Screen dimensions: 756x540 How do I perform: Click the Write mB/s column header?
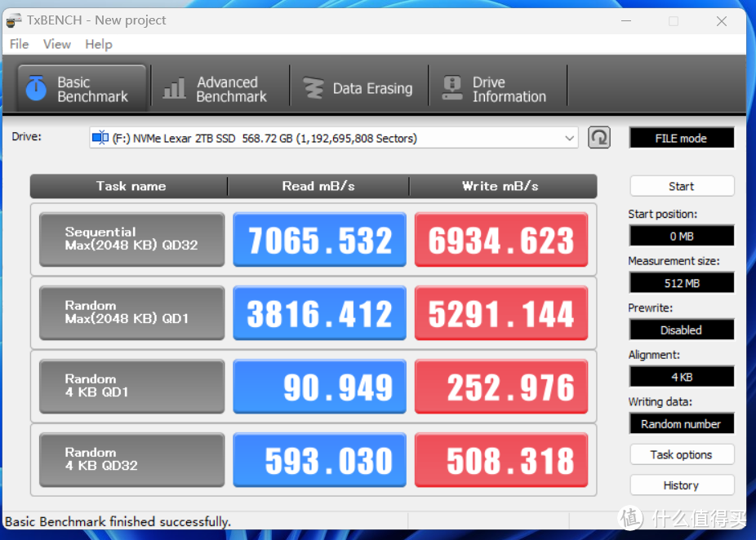tap(503, 187)
